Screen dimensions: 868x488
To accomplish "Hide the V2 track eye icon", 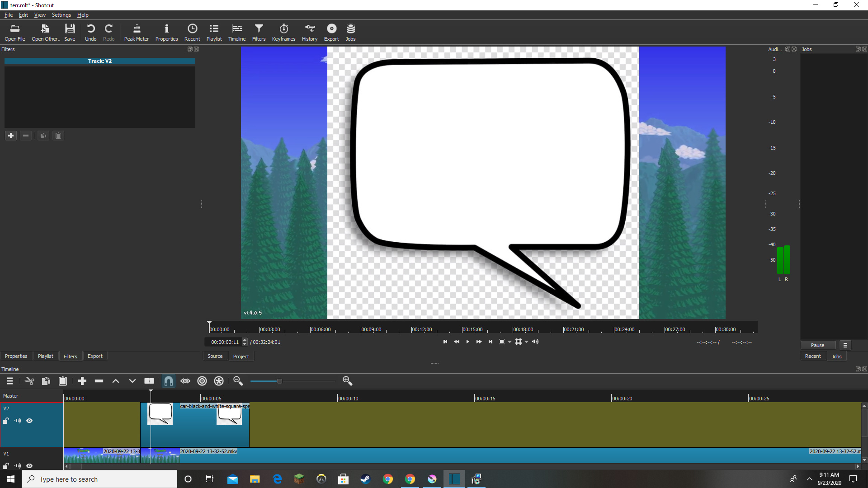I will click(x=29, y=421).
